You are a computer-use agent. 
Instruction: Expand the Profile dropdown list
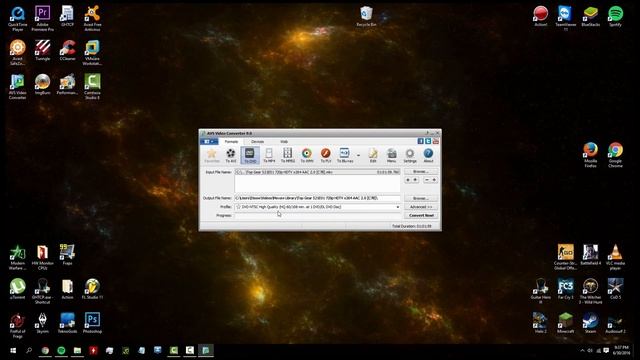(398, 207)
